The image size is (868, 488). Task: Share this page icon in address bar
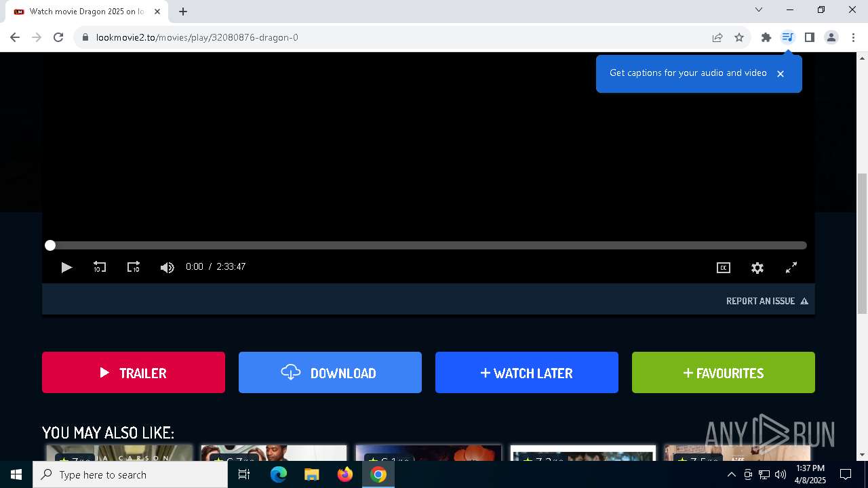tap(717, 37)
